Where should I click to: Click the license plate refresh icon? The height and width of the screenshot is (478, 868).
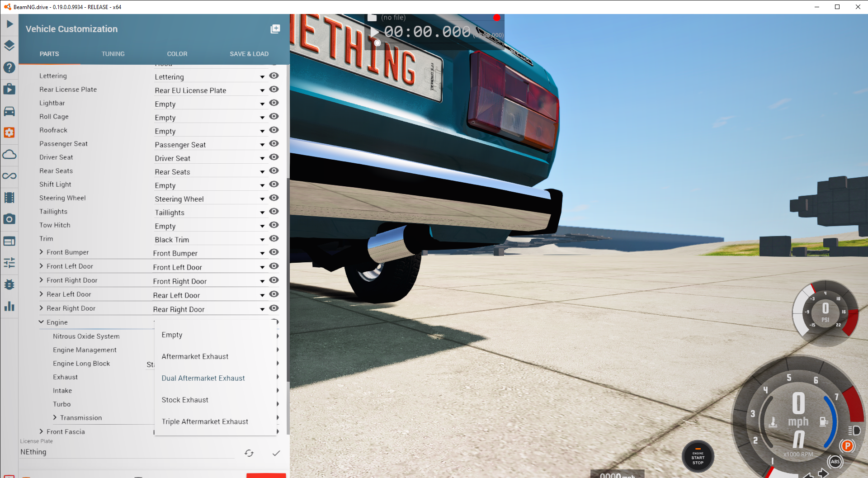click(249, 453)
